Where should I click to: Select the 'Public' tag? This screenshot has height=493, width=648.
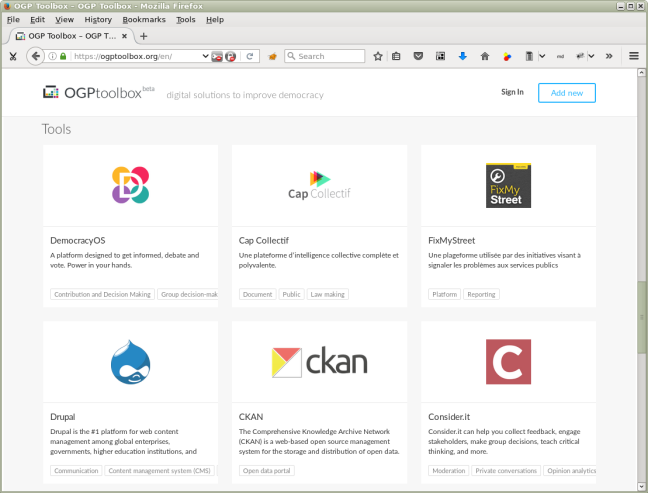tap(291, 294)
